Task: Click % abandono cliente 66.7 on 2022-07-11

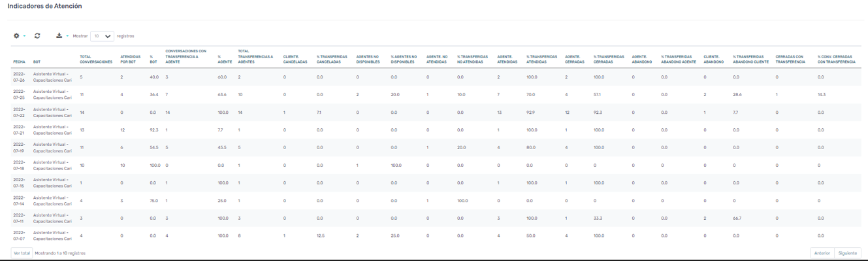Action: point(737,218)
